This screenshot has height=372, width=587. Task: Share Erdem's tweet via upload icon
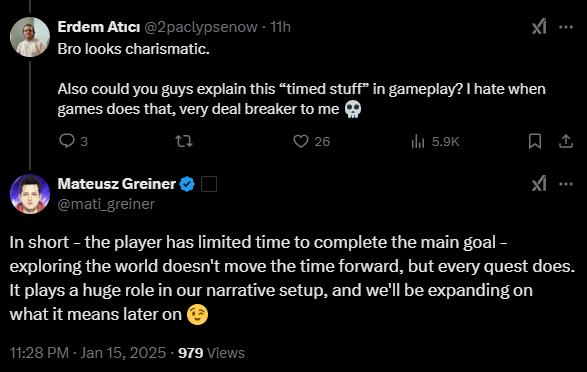tap(566, 141)
